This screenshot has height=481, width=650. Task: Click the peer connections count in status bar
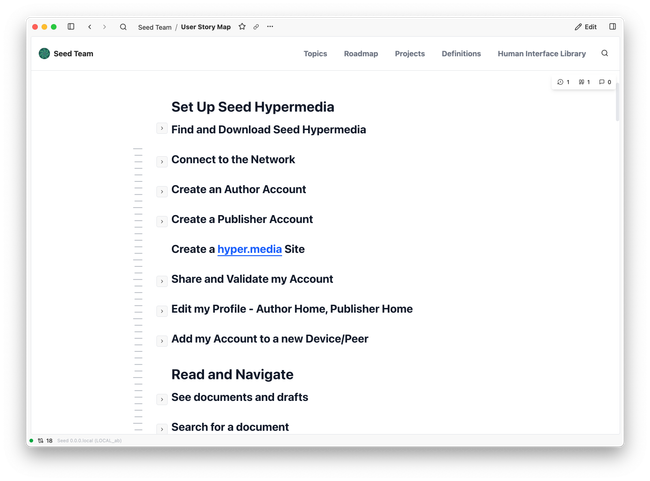[45, 440]
